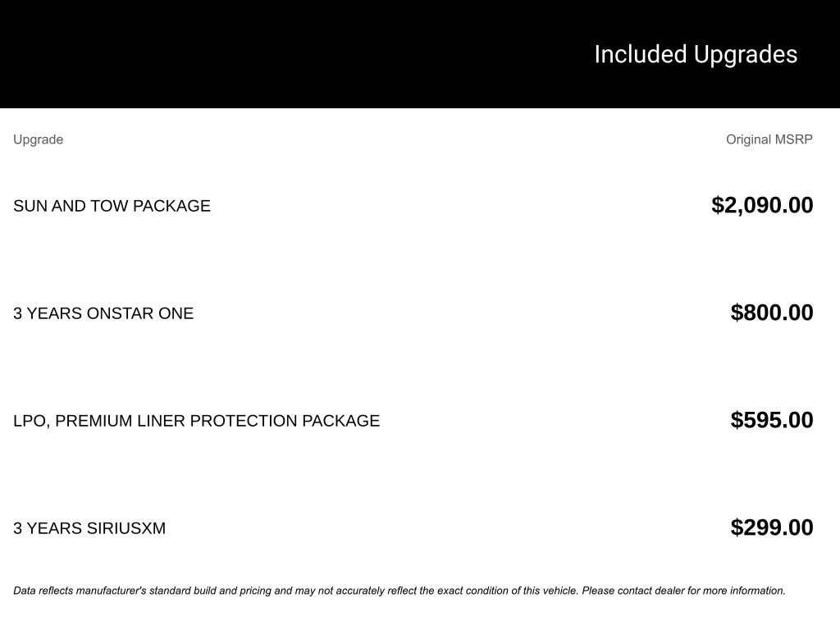Select the Upgrade column header
This screenshot has width=840, height=630.
[x=38, y=139]
